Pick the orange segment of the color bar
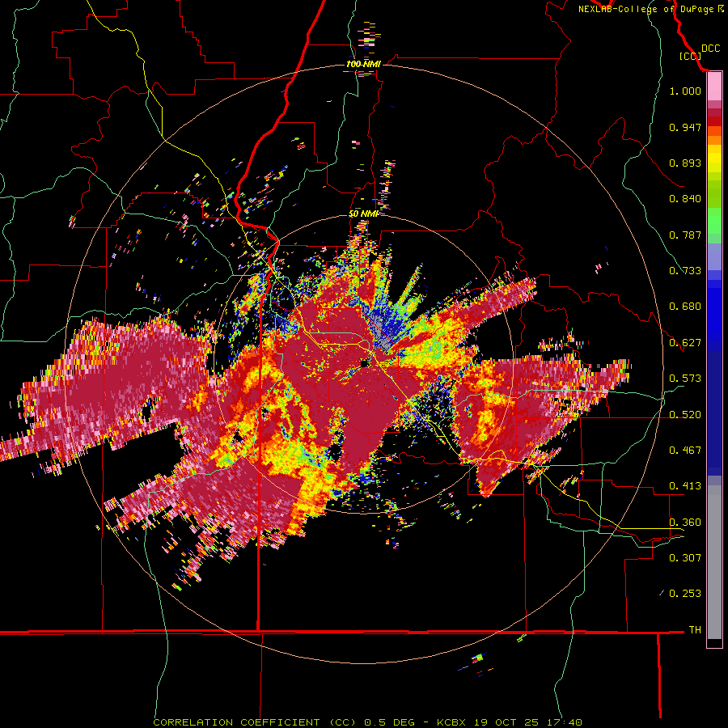The width and height of the screenshot is (728, 728). point(714,140)
